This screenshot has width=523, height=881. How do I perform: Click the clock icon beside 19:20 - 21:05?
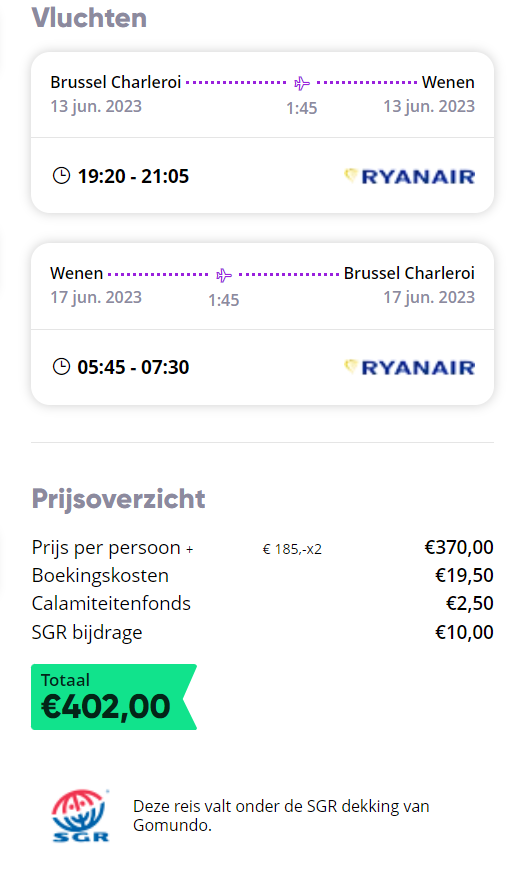pyautogui.click(x=61, y=176)
